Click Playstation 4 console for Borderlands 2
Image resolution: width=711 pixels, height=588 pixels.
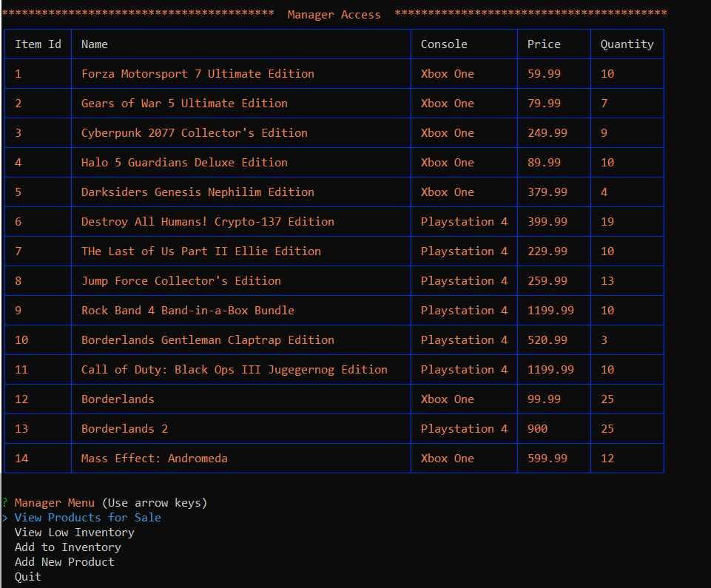click(x=464, y=428)
